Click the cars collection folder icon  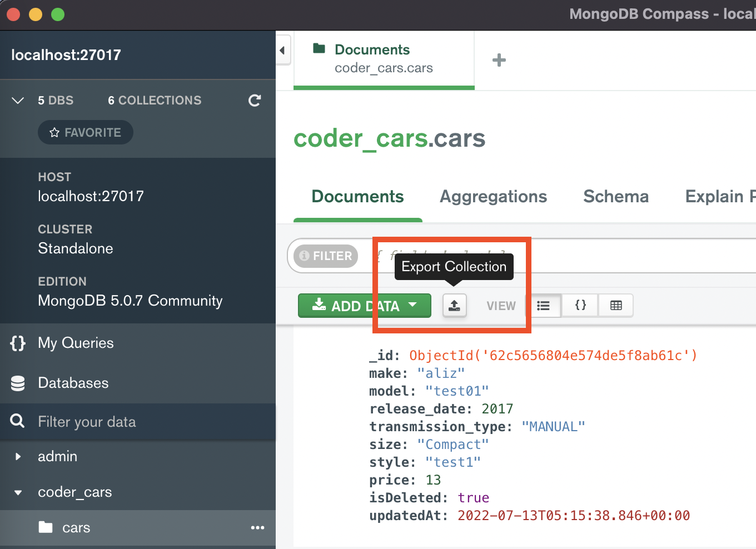click(x=46, y=527)
